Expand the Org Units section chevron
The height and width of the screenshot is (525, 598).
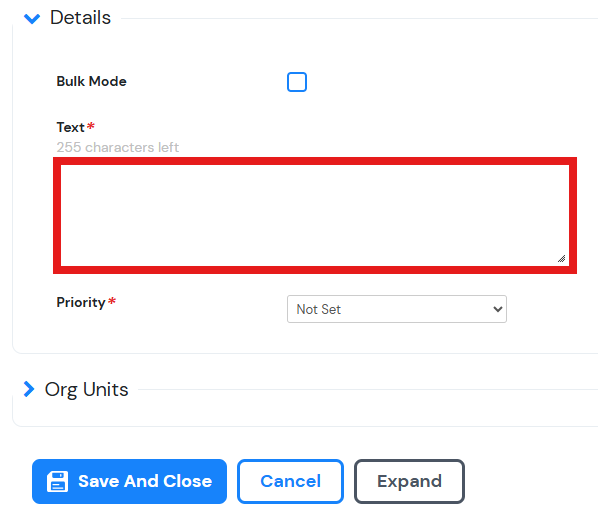pos(29,389)
